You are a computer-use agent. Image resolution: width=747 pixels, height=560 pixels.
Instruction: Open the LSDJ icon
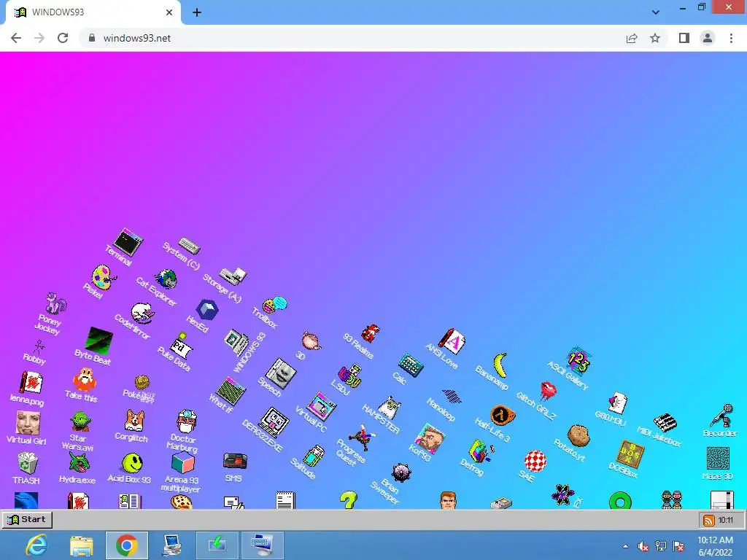[x=350, y=376]
